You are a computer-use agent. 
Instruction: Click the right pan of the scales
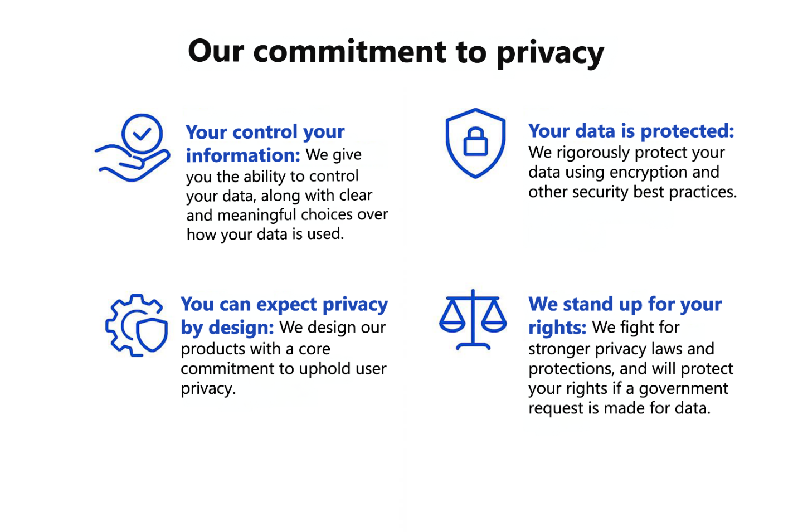[x=494, y=319]
